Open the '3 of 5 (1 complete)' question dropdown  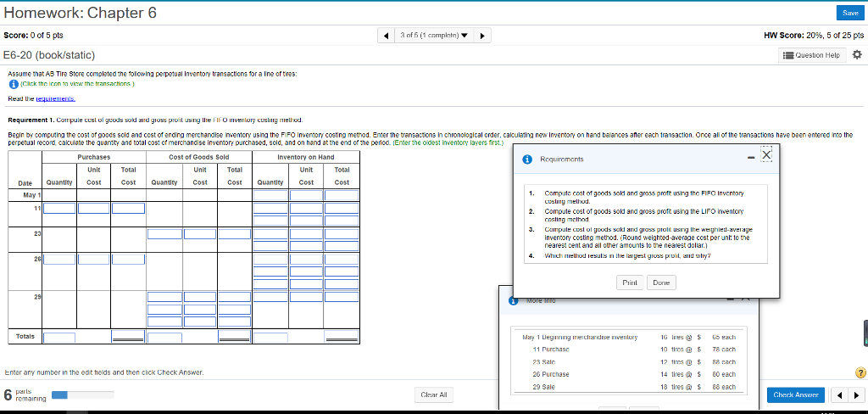[x=434, y=36]
